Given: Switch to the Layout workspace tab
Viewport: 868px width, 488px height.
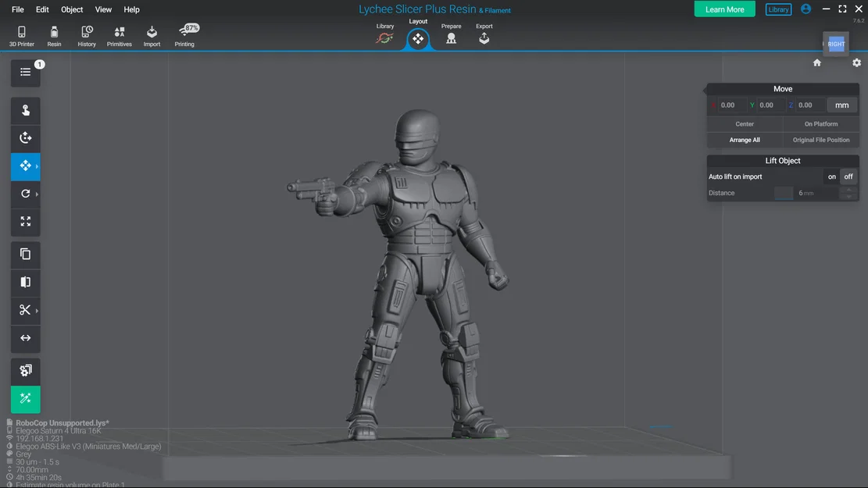Looking at the screenshot, I should [418, 34].
